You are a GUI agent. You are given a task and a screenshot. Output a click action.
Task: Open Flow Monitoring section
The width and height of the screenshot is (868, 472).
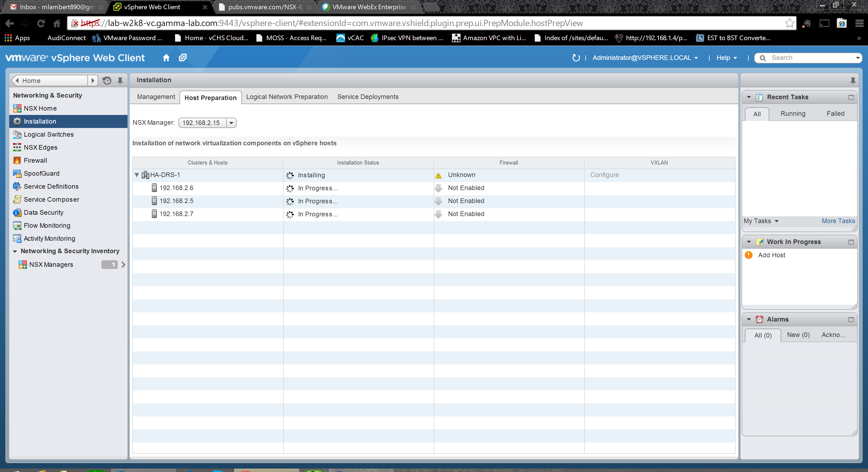tap(47, 225)
